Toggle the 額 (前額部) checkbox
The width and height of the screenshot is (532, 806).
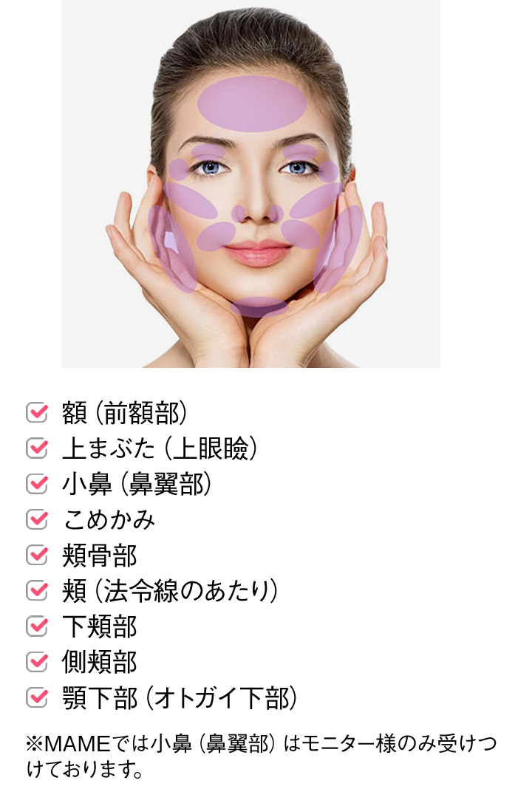36,413
